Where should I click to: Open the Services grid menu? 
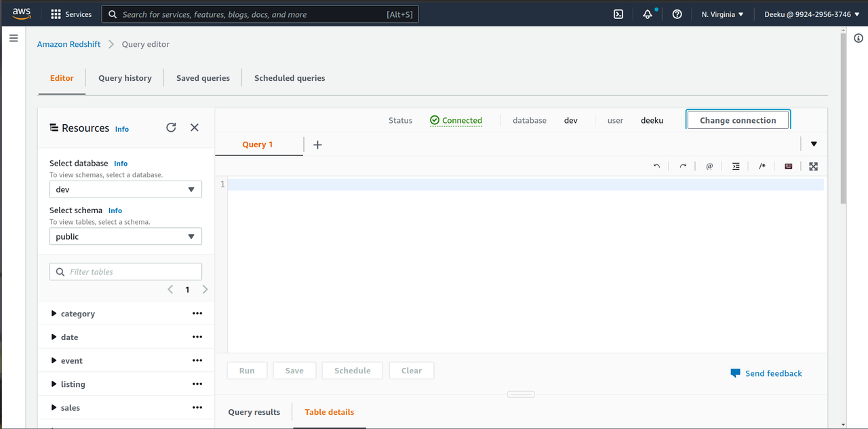coord(71,14)
